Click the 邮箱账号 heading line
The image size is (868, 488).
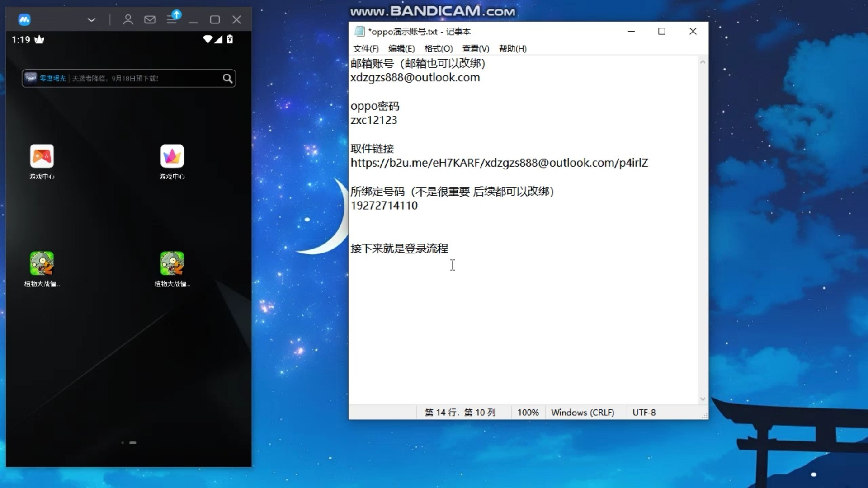tap(418, 63)
